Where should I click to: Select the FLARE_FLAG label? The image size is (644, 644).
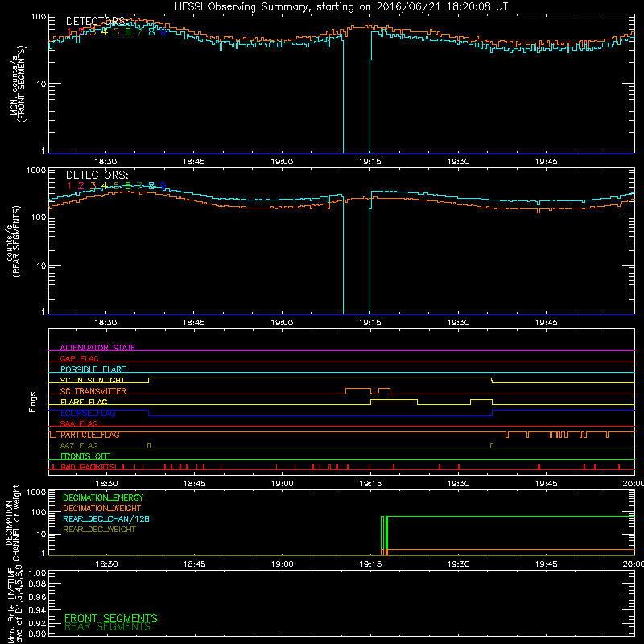84,402
